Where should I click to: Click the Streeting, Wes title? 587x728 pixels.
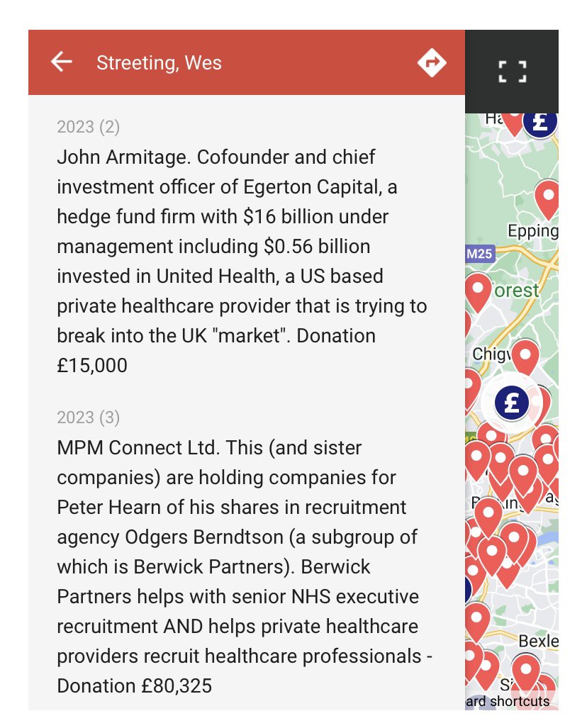click(x=159, y=62)
